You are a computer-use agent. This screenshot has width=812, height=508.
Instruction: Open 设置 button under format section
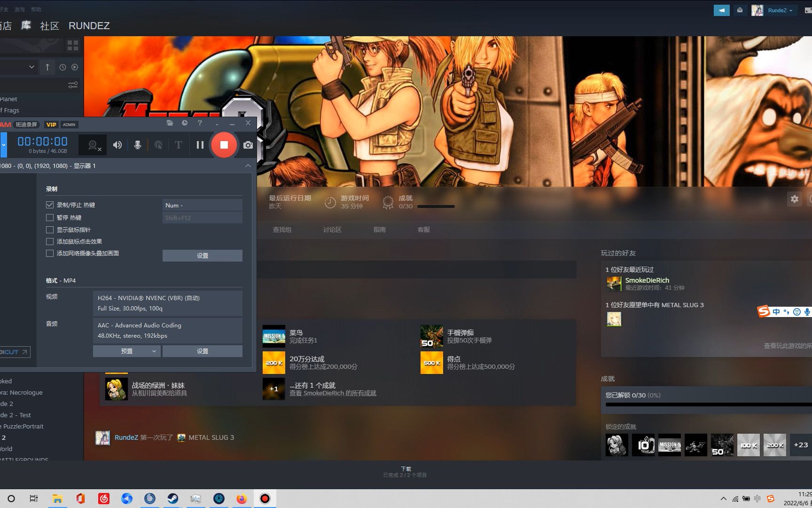(203, 351)
